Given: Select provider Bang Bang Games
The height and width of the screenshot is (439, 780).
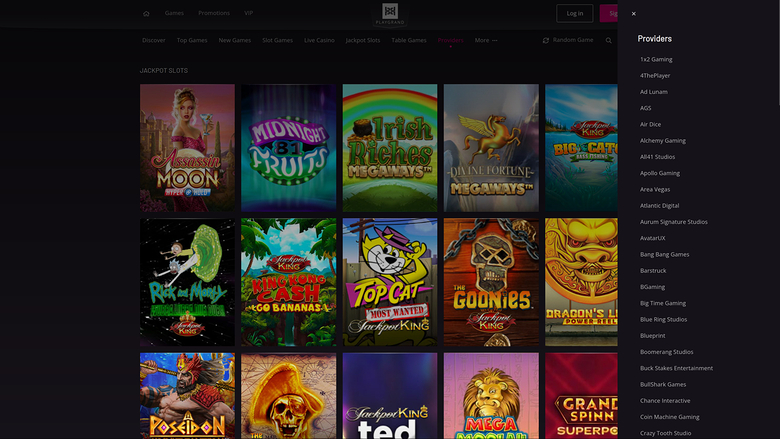Looking at the screenshot, I should tap(665, 254).
